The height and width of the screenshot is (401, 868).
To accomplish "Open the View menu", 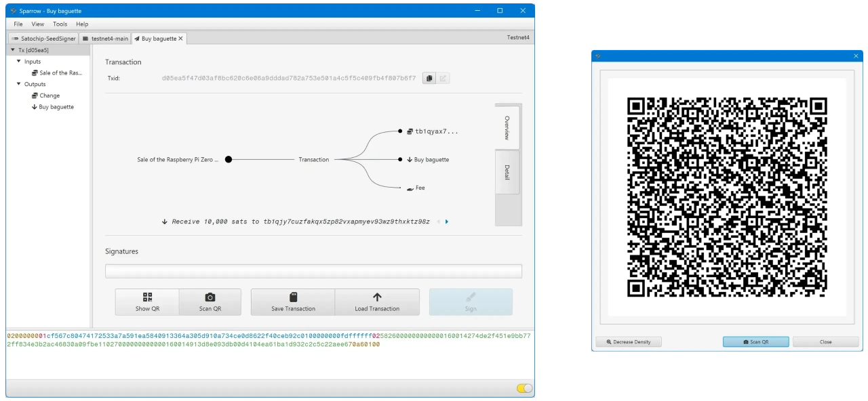I will point(38,24).
